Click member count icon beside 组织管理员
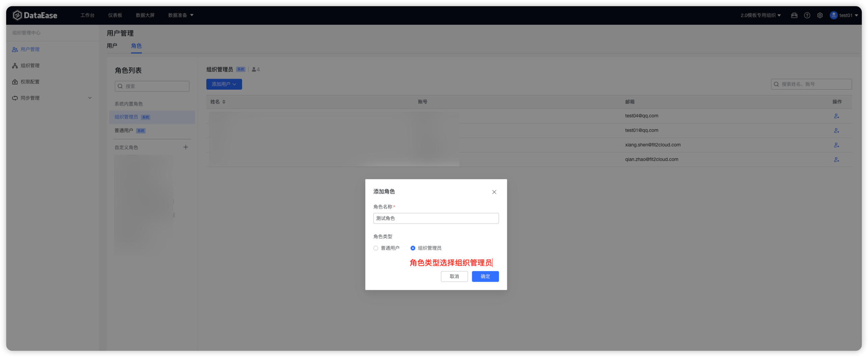Viewport: 868px width, 357px height. point(254,70)
